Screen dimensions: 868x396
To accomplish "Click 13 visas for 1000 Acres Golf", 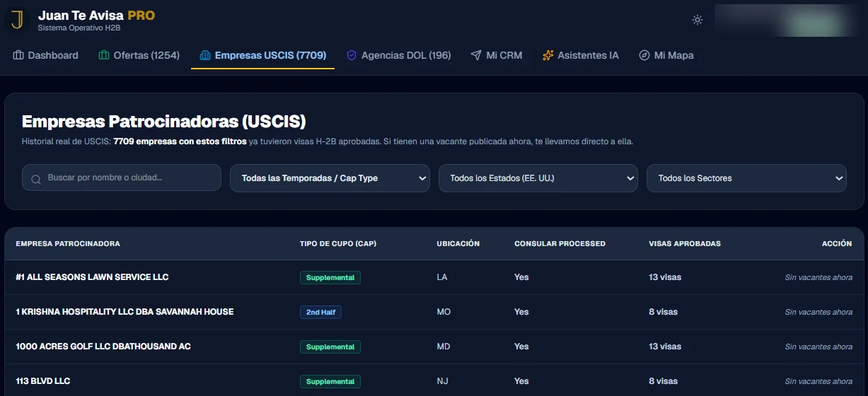I will coord(665,346).
